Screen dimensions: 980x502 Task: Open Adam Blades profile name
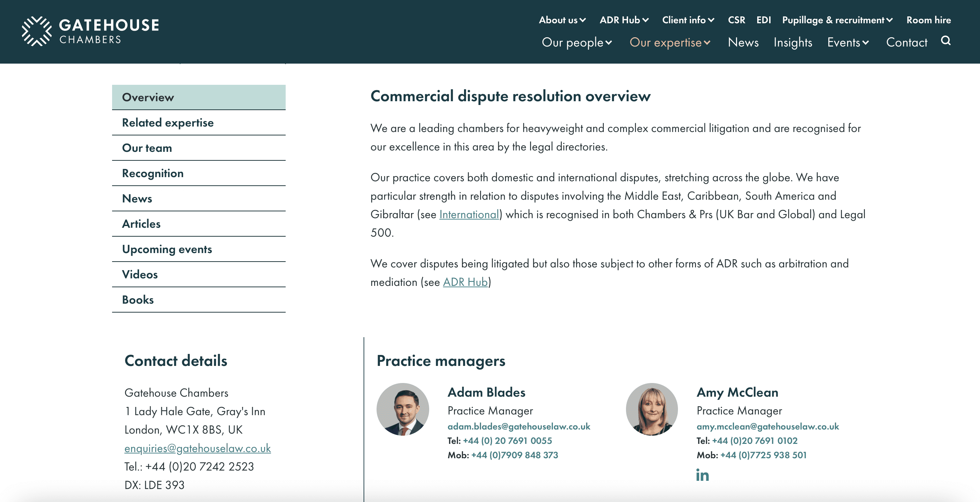pos(486,392)
